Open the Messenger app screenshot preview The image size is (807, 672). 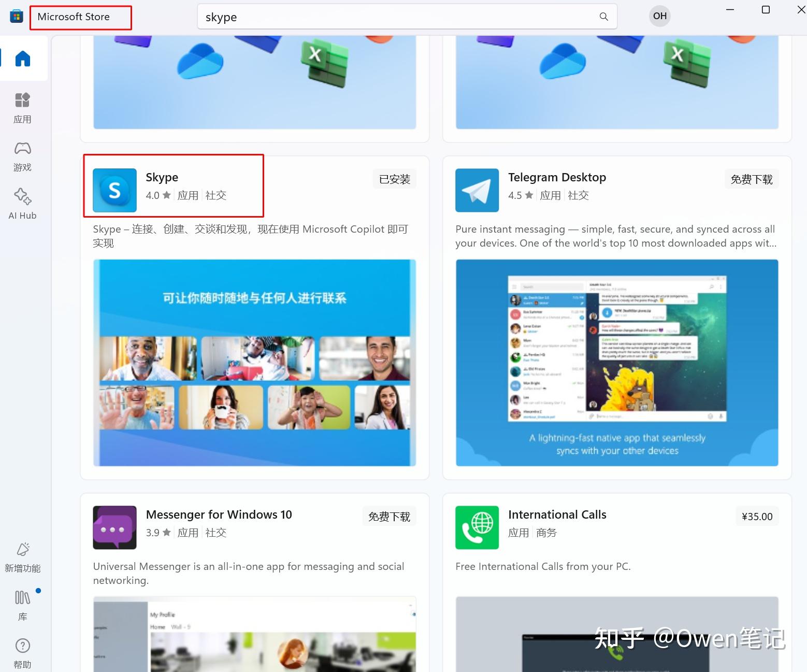[254, 634]
